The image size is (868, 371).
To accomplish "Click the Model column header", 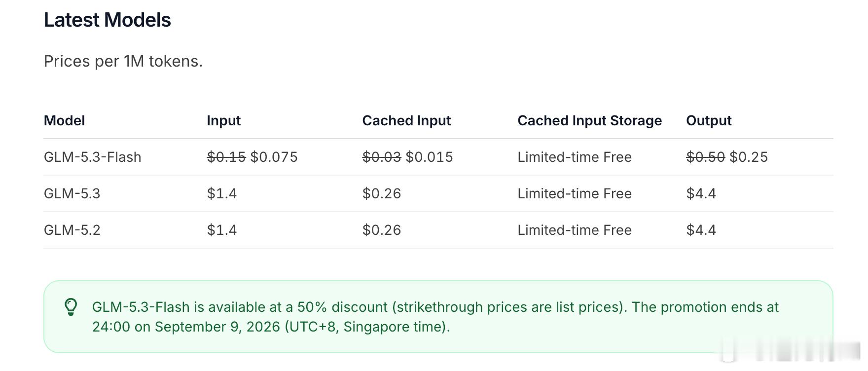I will (65, 120).
